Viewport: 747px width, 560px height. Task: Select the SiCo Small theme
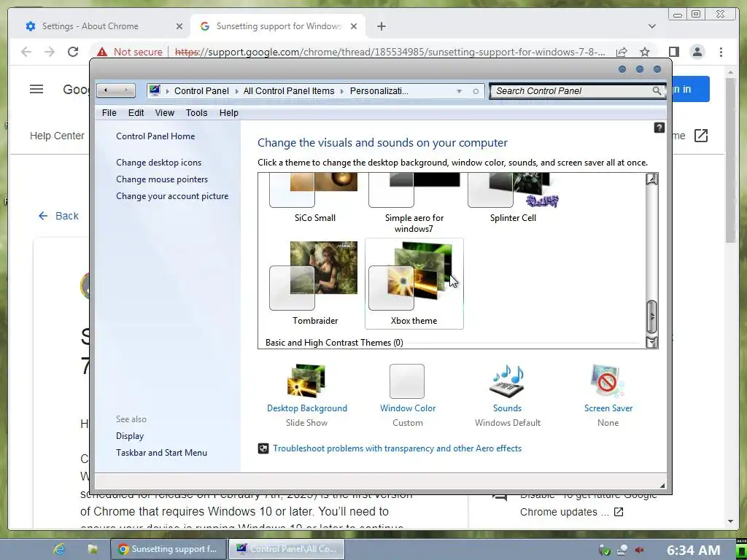point(314,198)
